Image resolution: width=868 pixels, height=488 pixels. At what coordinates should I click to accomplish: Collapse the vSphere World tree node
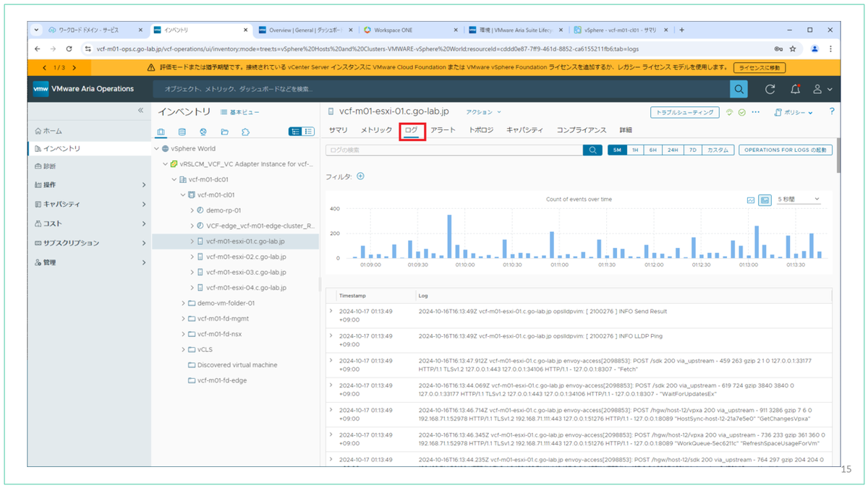coord(156,148)
